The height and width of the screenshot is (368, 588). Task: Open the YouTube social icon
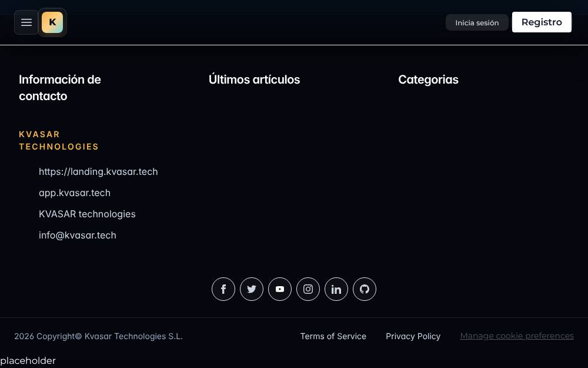point(280,289)
